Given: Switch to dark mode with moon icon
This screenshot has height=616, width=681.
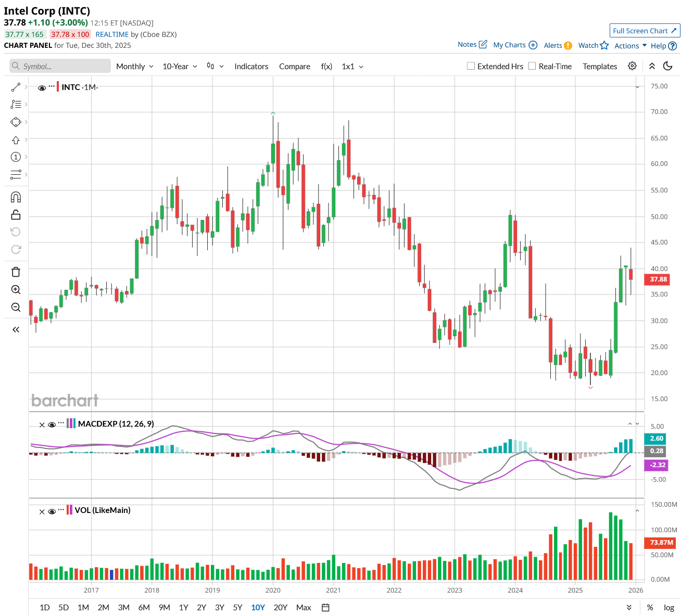Looking at the screenshot, I should pos(668,66).
